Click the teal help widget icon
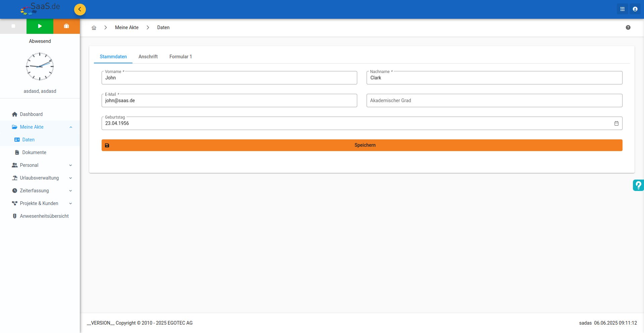The height and width of the screenshot is (333, 644). pos(638,185)
